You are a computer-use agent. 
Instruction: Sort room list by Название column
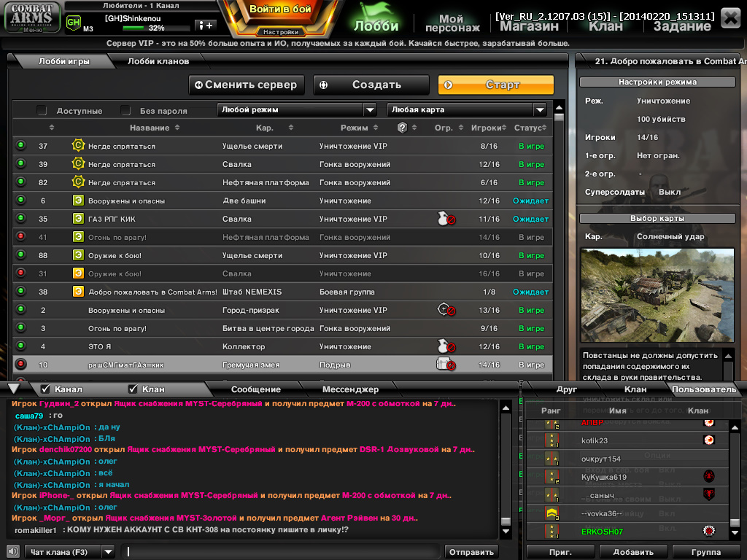pyautogui.click(x=155, y=128)
